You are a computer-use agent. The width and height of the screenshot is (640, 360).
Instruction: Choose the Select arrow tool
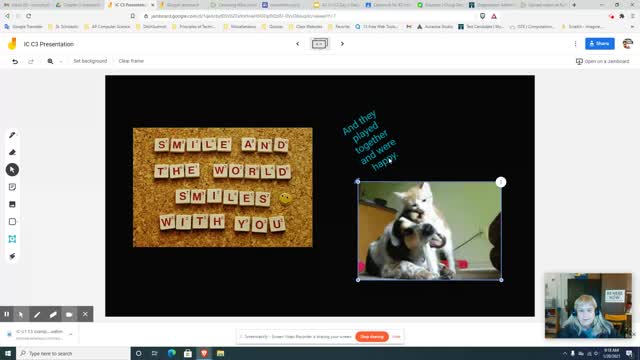(x=12, y=170)
